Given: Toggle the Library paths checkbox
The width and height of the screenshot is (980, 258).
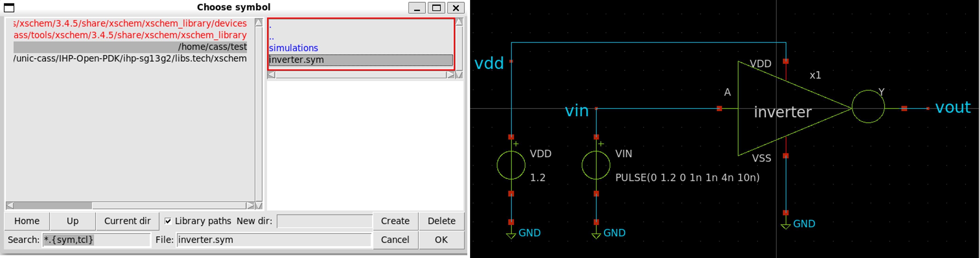Looking at the screenshot, I should click(168, 221).
